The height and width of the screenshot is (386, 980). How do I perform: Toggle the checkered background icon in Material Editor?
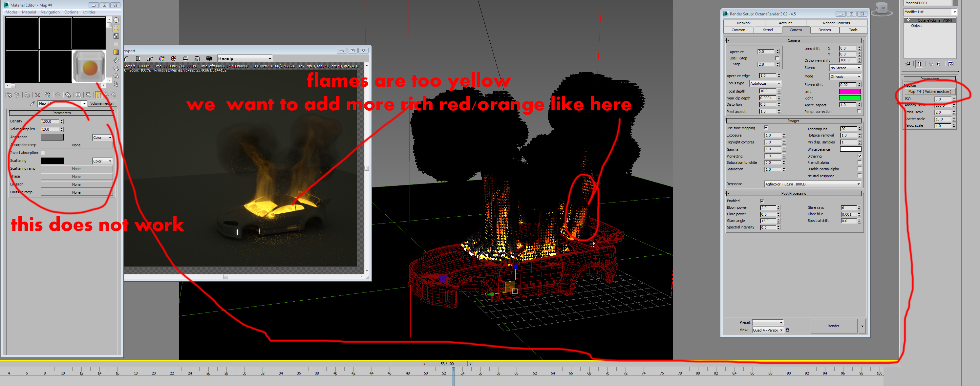pos(116,36)
